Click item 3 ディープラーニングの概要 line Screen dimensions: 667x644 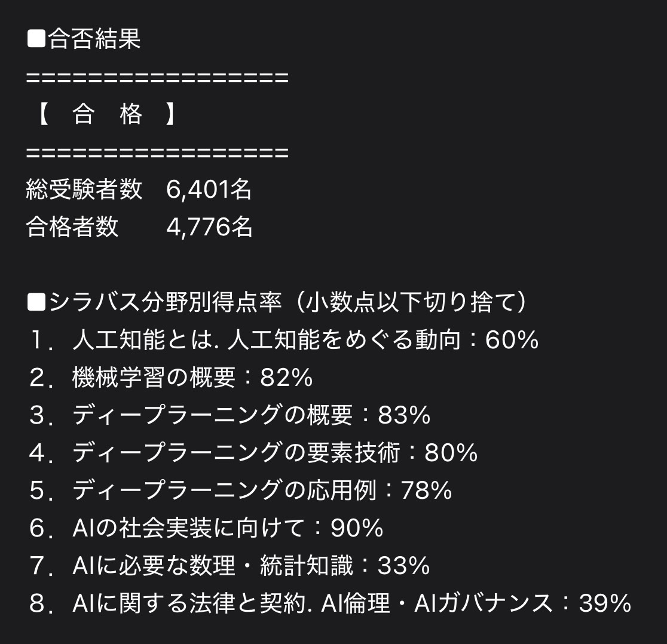point(230,415)
